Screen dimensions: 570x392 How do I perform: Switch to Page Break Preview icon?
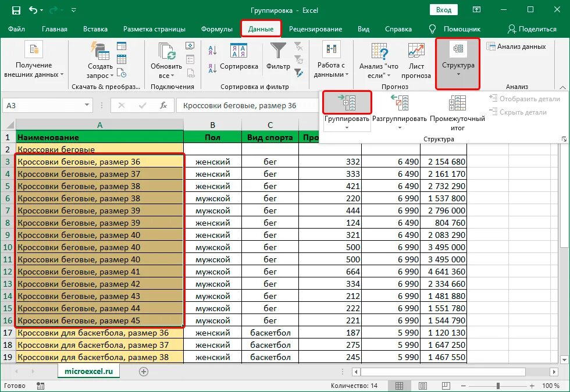point(446,386)
